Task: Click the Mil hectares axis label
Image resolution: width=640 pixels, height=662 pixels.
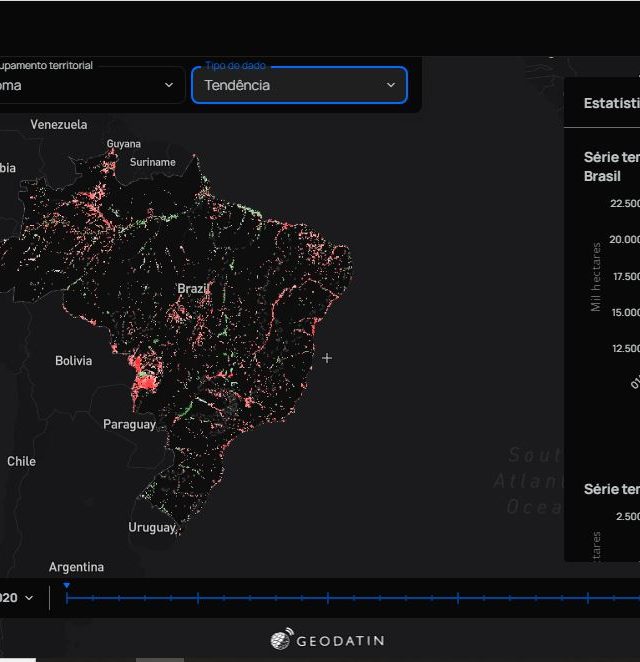Action: point(596,277)
